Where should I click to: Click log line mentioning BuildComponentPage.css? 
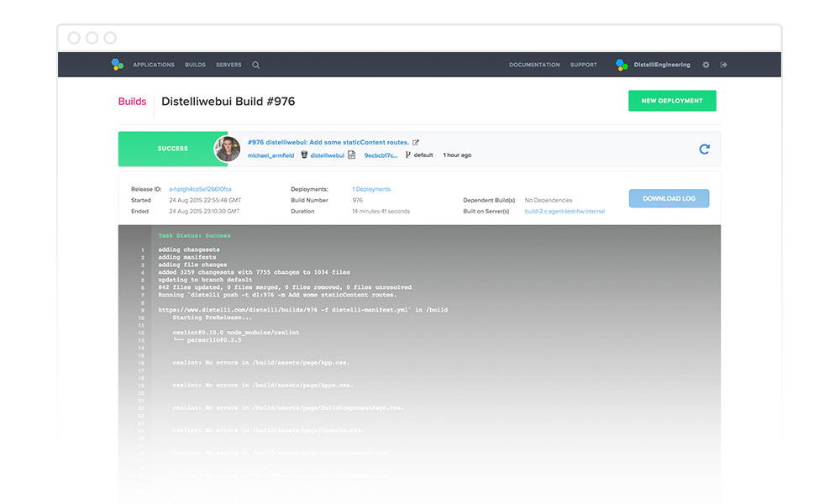tap(288, 407)
